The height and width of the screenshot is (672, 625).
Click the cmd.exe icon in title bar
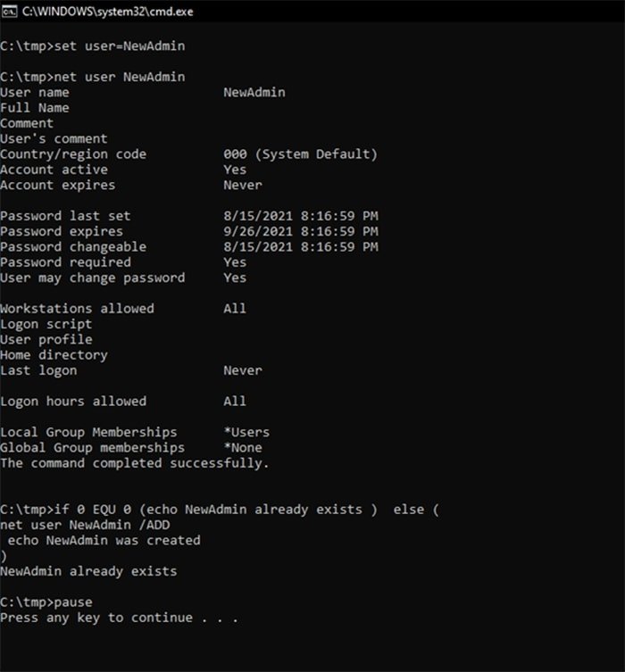pyautogui.click(x=11, y=12)
